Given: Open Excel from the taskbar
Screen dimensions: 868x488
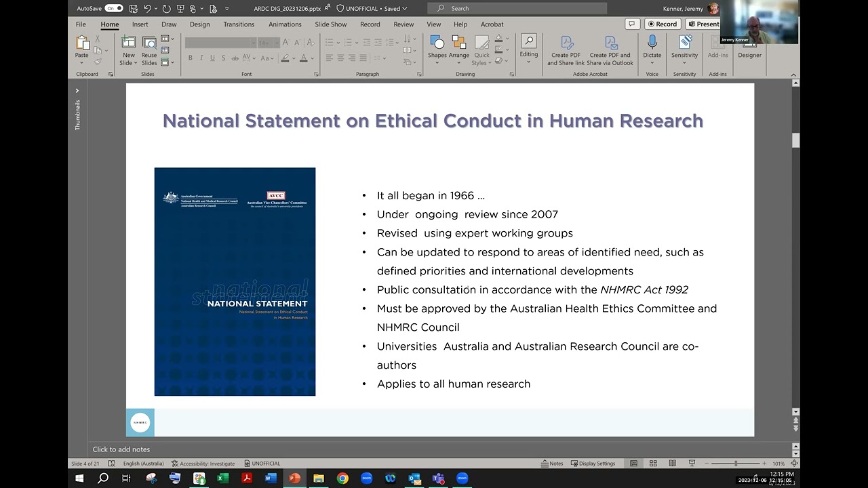Looking at the screenshot, I should 222,479.
